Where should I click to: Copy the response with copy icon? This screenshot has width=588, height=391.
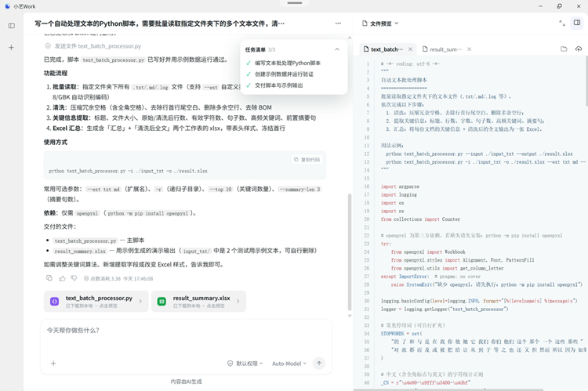pyautogui.click(x=49, y=278)
